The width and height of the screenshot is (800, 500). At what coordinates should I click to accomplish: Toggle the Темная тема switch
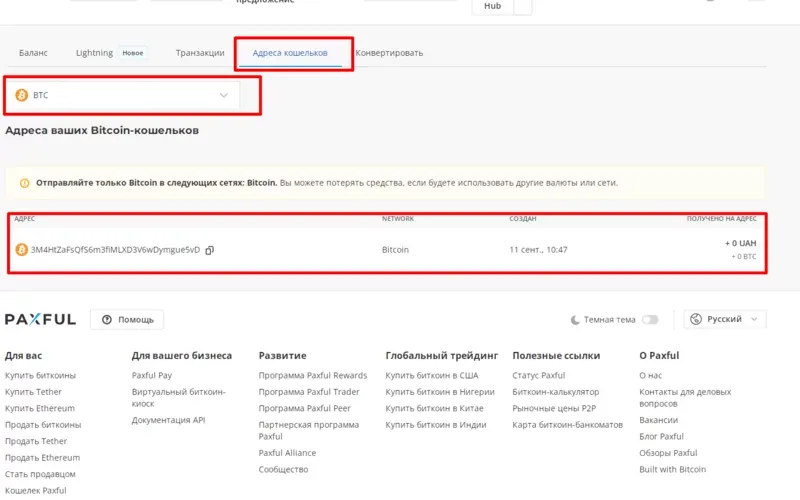[x=650, y=320]
